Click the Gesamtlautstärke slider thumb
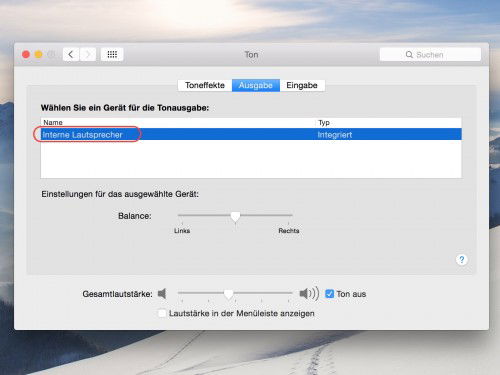Screen dimensions: 500x375 (x=229, y=294)
